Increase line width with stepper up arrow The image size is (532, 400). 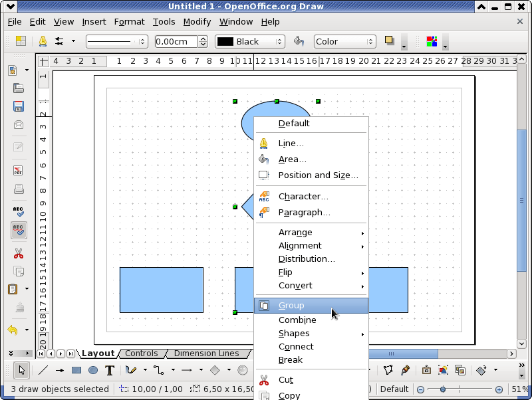(x=203, y=39)
